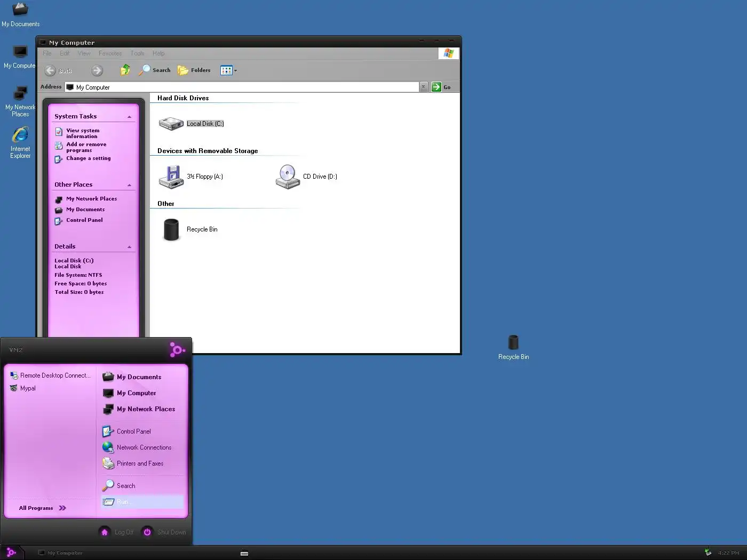
Task: Click the keyboard icon on taskbar
Action: click(244, 554)
